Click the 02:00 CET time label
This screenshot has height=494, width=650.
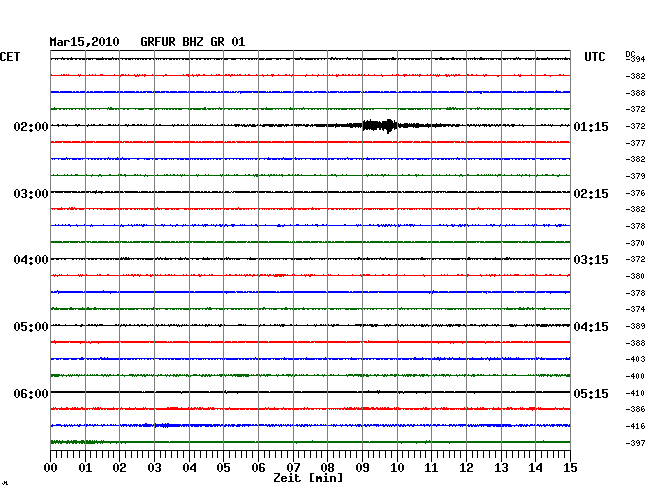(31, 126)
